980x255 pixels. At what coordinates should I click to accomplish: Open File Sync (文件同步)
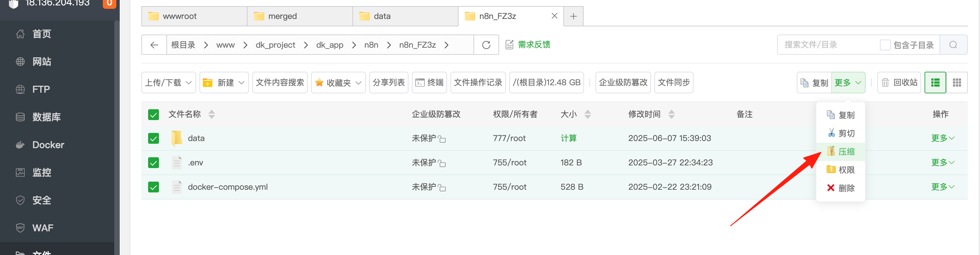pos(673,83)
